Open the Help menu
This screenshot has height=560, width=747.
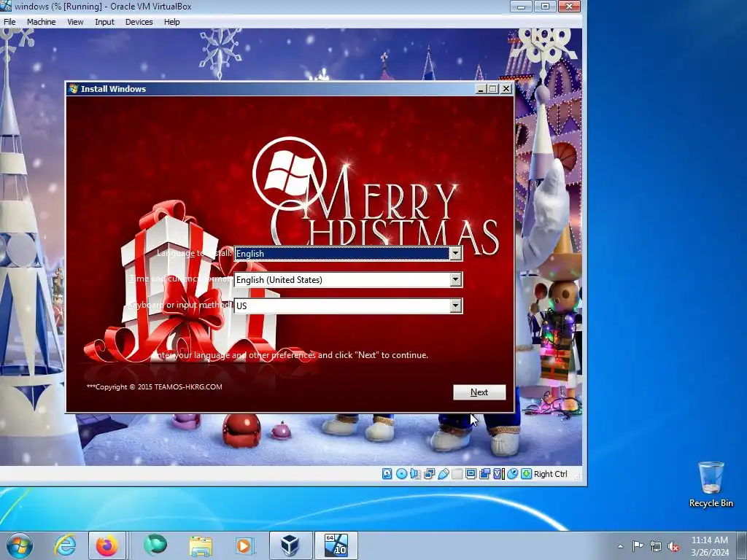tap(171, 22)
